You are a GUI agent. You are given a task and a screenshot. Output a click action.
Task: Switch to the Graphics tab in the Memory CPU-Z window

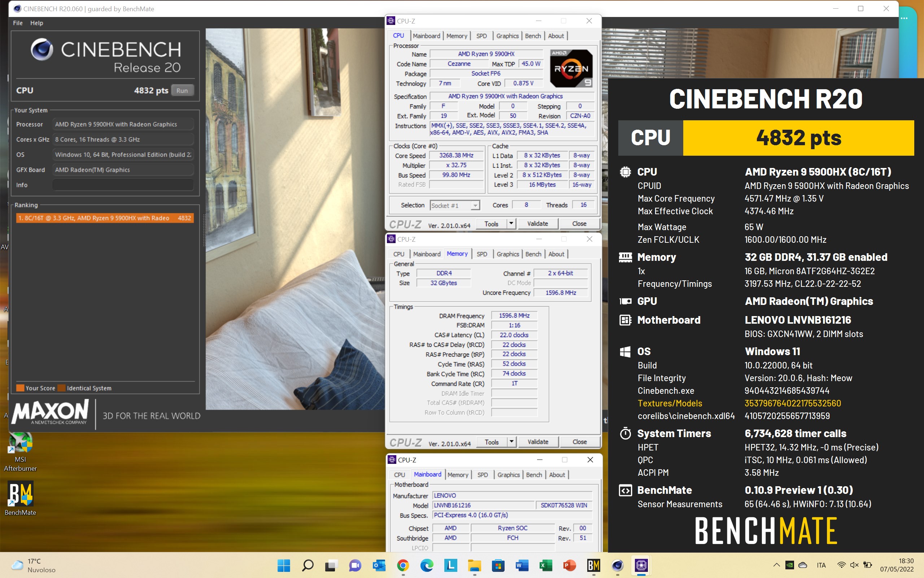click(x=507, y=254)
